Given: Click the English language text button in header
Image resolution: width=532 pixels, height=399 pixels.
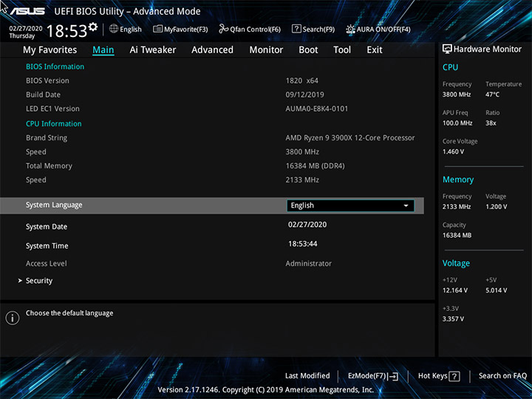Looking at the screenshot, I should [x=131, y=29].
